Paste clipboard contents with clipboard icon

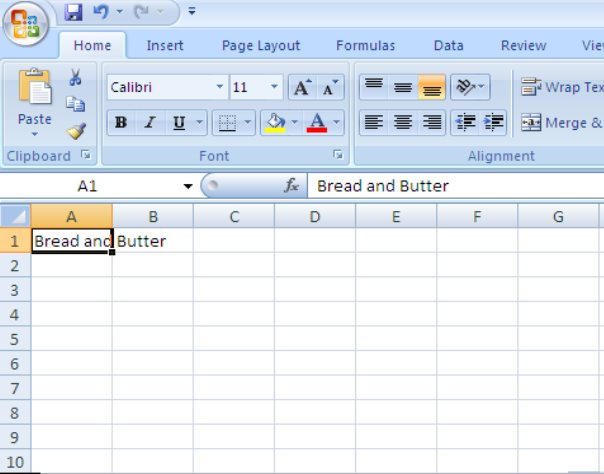tap(35, 87)
